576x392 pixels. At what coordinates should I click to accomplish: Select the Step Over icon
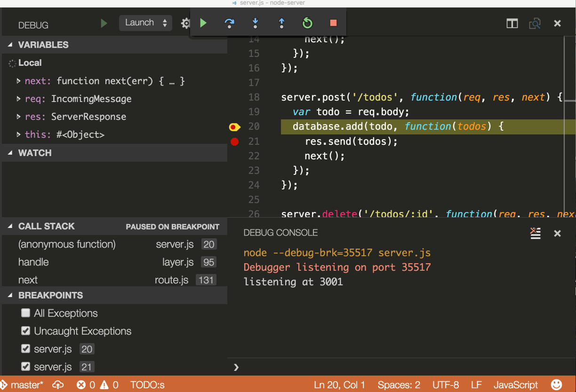pos(229,23)
